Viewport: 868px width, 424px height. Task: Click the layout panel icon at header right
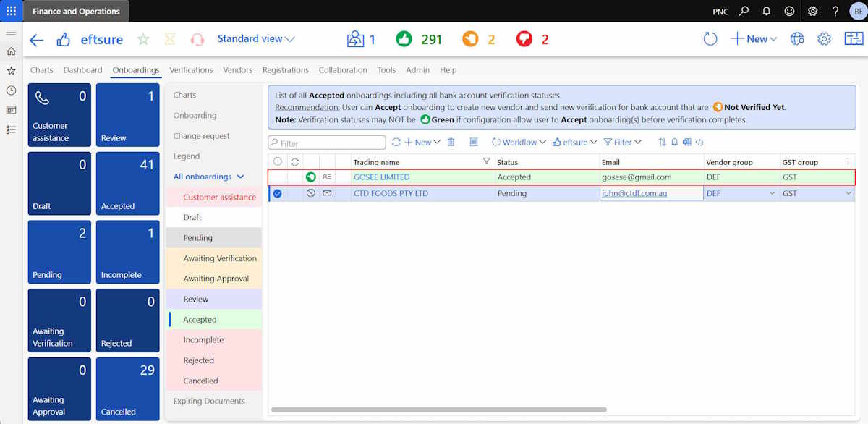pos(854,39)
